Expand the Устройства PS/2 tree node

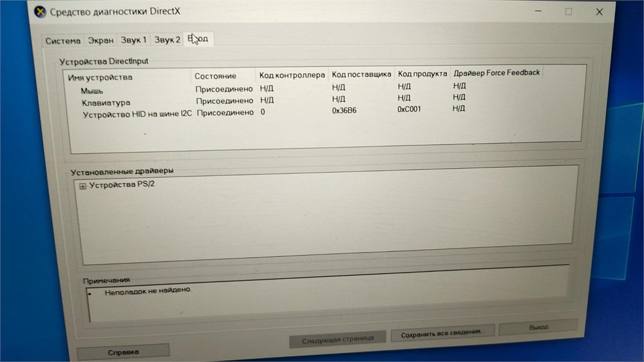click(82, 186)
